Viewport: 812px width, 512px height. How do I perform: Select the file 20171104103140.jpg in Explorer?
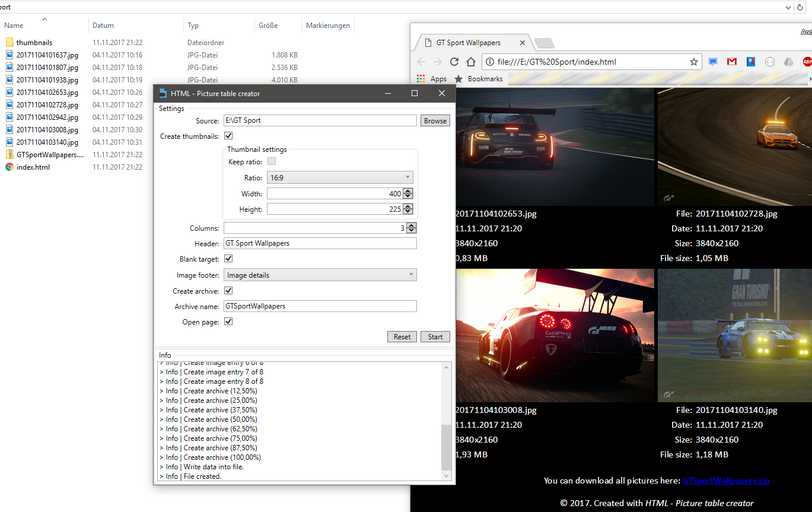[47, 142]
